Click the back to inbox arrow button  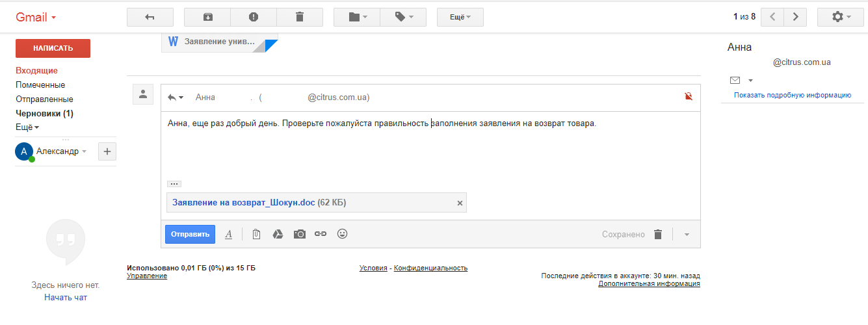(150, 18)
